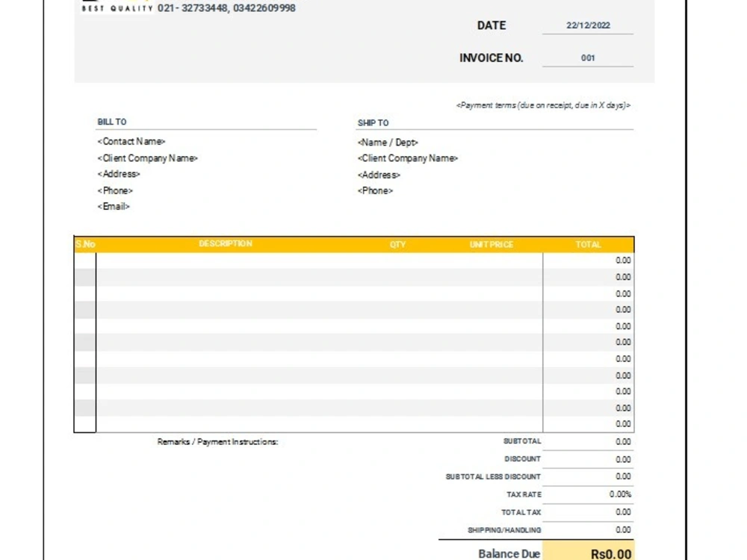Select Bill To <Client Company Name> field
Viewport: 747px width, 560px height.
coord(147,158)
